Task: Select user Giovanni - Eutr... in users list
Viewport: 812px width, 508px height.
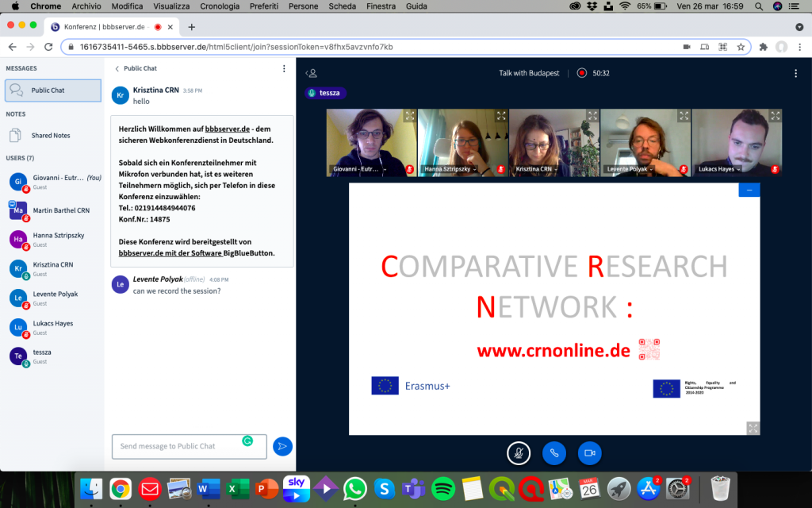Action: click(53, 182)
